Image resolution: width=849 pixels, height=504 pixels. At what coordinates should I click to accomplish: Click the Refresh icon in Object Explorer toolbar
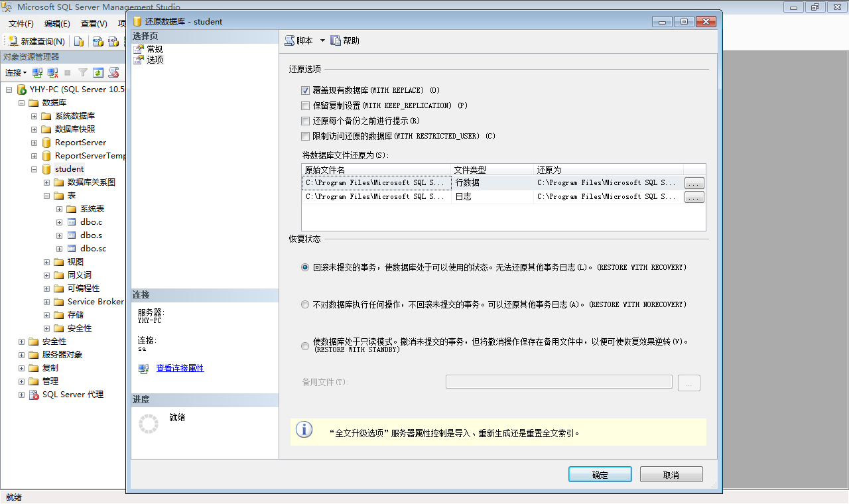98,72
